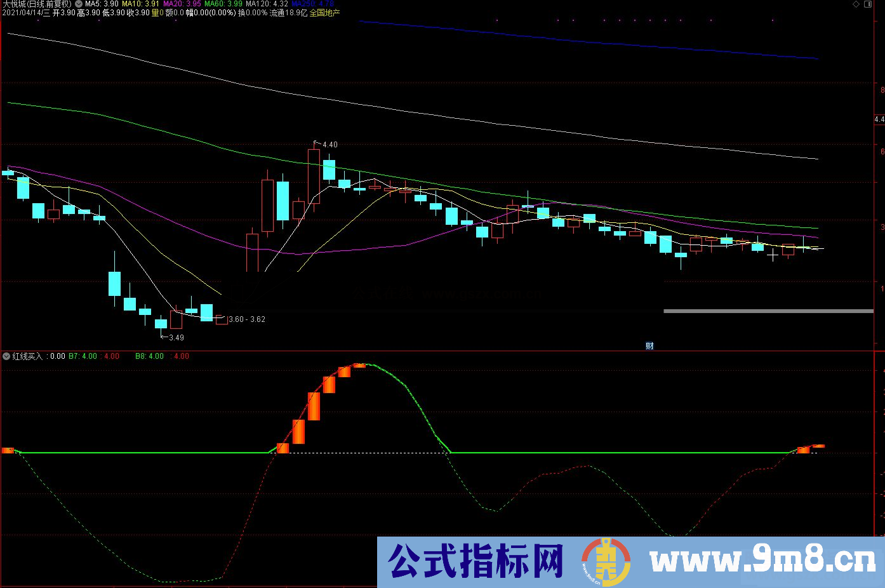This screenshot has width=885, height=588.
Task: Click the split-panel layout icon at top right
Action: (x=867, y=4)
